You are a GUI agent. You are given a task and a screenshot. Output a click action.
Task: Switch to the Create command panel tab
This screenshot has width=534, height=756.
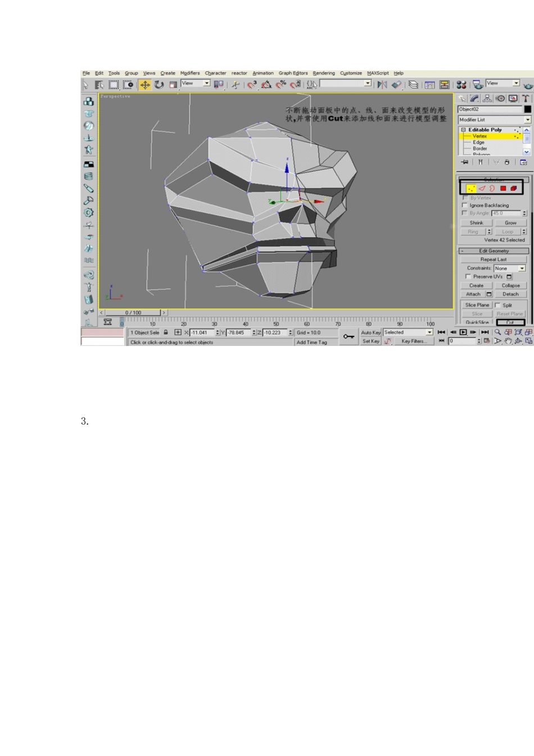click(x=463, y=98)
